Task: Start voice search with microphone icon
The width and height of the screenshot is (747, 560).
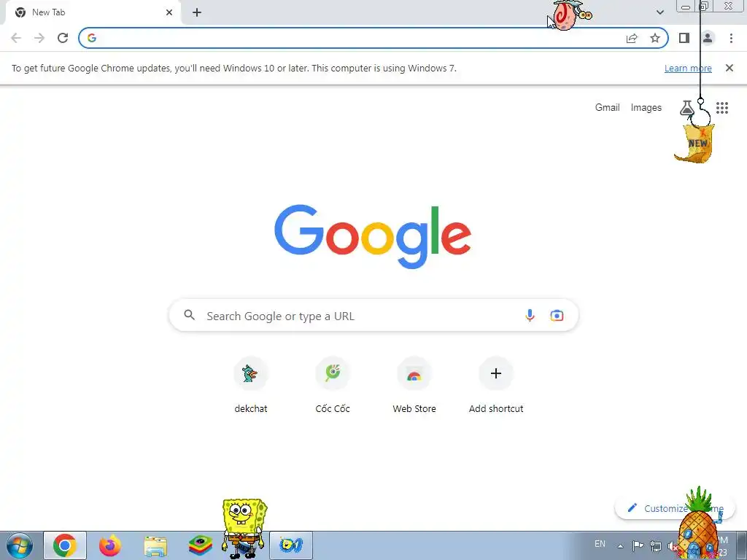Action: [x=530, y=315]
